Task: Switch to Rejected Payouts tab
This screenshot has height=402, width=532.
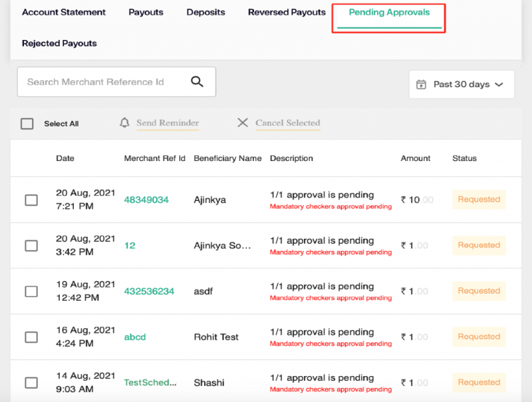Action: point(59,43)
